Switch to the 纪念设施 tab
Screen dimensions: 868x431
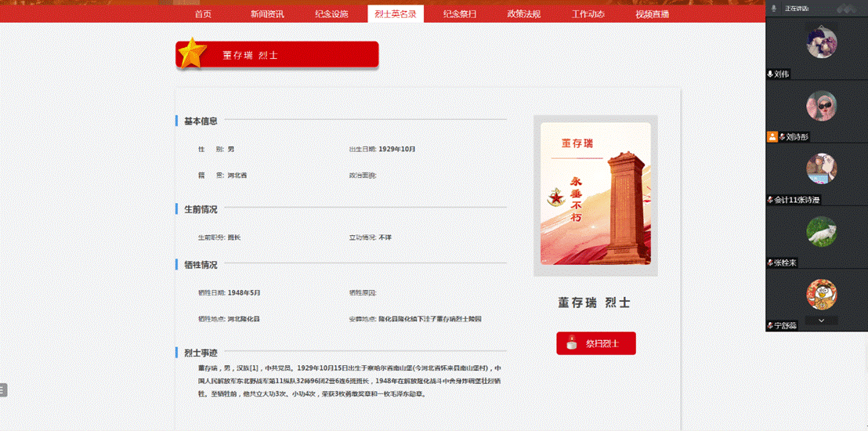331,14
